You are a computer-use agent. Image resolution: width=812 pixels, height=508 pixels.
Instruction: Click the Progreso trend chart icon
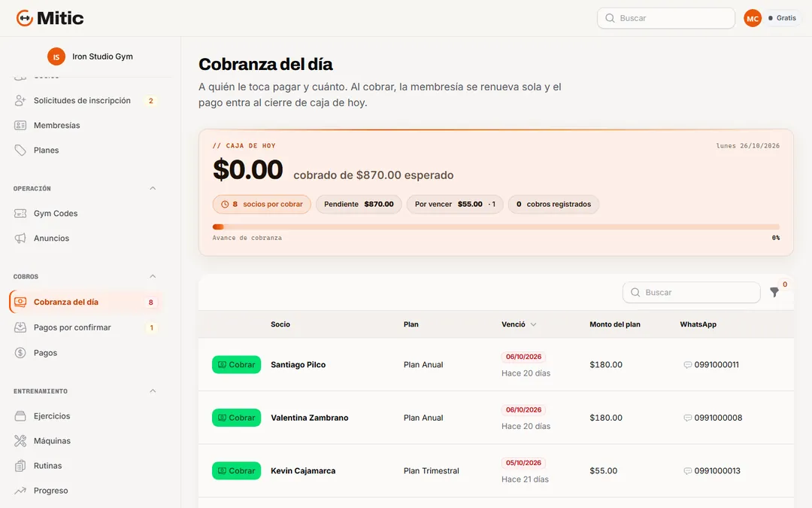click(20, 491)
